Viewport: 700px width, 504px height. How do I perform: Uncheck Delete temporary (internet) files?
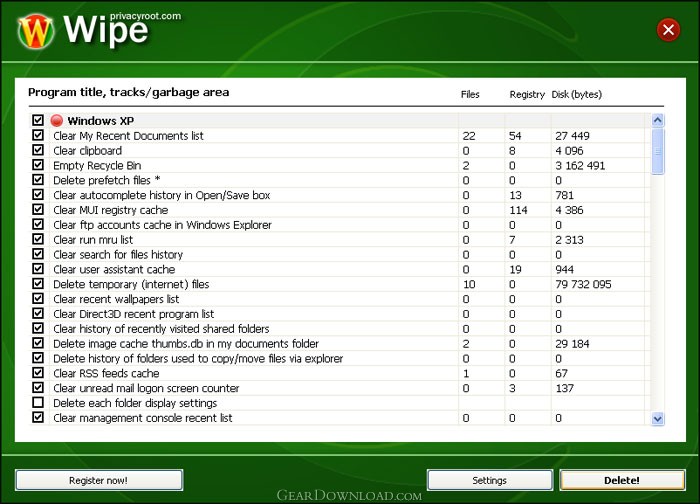pos(38,283)
